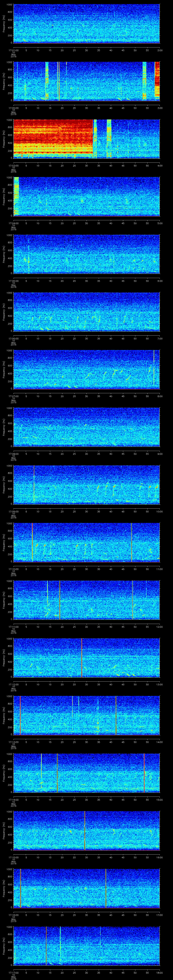
Task: Click the '17:01:00' start time label
Action: (x=13, y=50)
